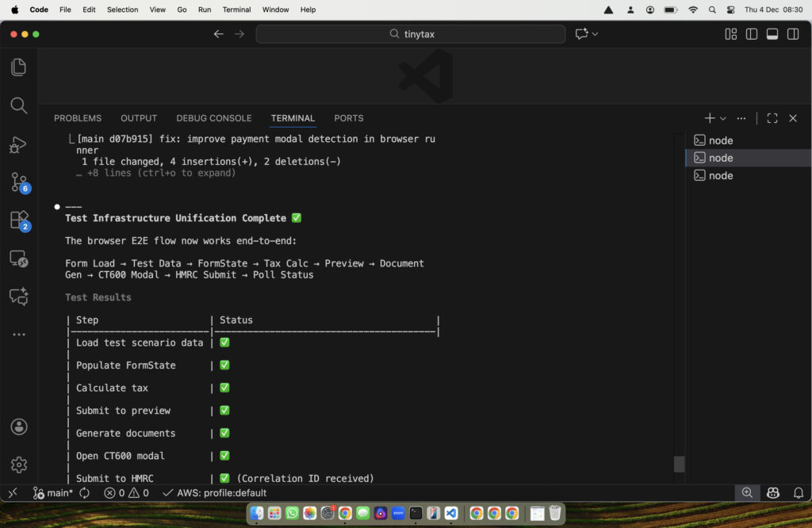Open the Explorer view in activity bar
Image resolution: width=812 pixels, height=528 pixels.
(19, 67)
